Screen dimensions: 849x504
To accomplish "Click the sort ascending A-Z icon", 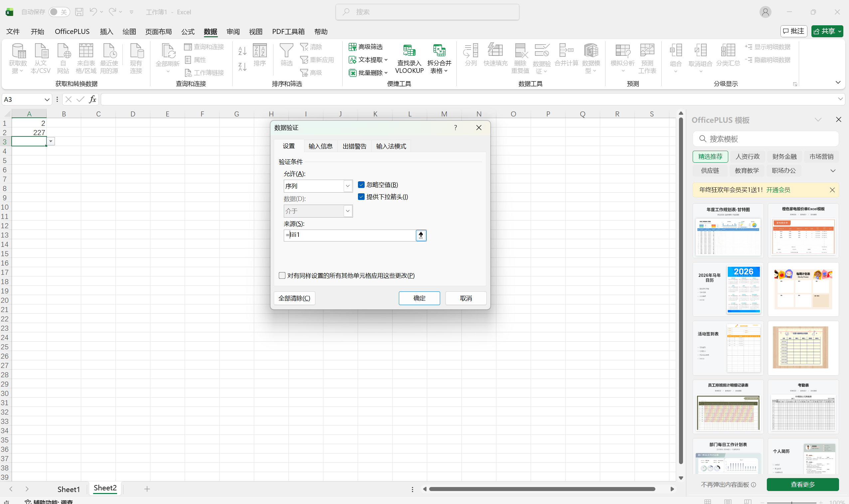I will (x=242, y=51).
